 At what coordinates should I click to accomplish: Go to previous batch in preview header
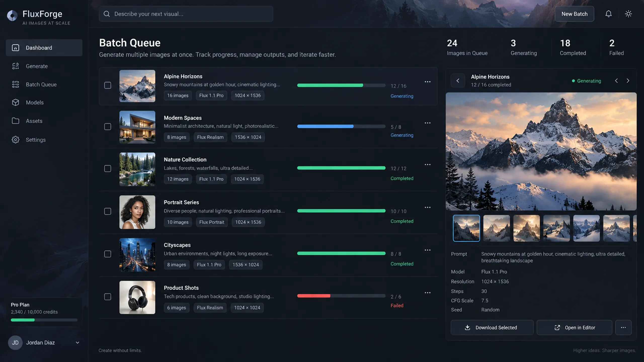(616, 81)
